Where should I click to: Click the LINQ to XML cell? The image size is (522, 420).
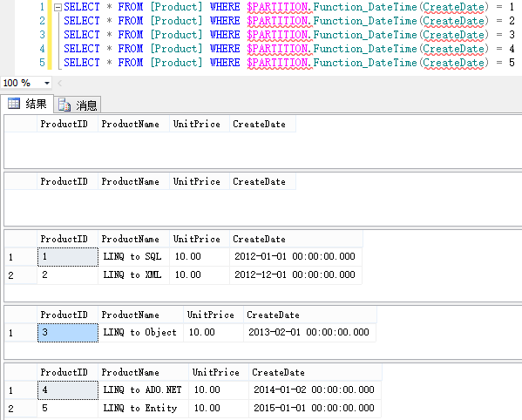coord(134,274)
